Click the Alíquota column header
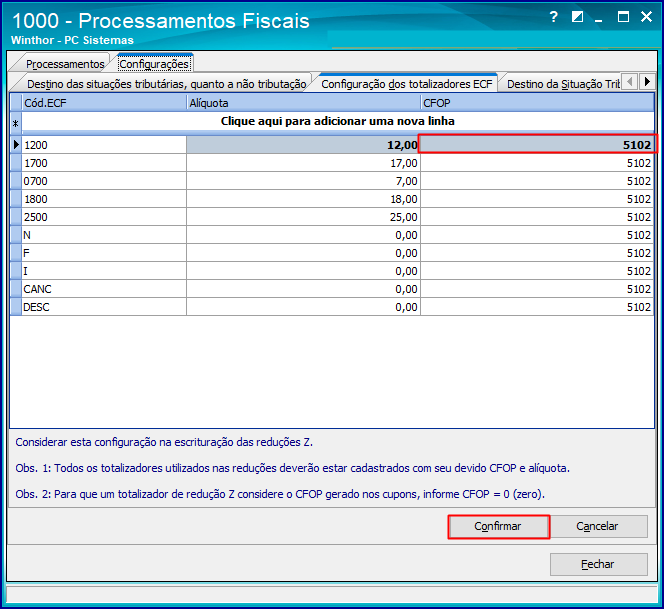This screenshot has width=664, height=609. pyautogui.click(x=303, y=103)
